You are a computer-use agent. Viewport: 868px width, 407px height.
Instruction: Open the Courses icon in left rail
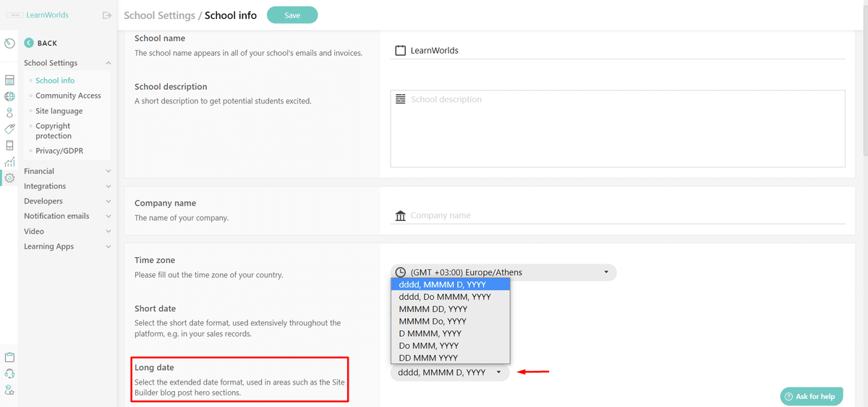pyautogui.click(x=9, y=80)
